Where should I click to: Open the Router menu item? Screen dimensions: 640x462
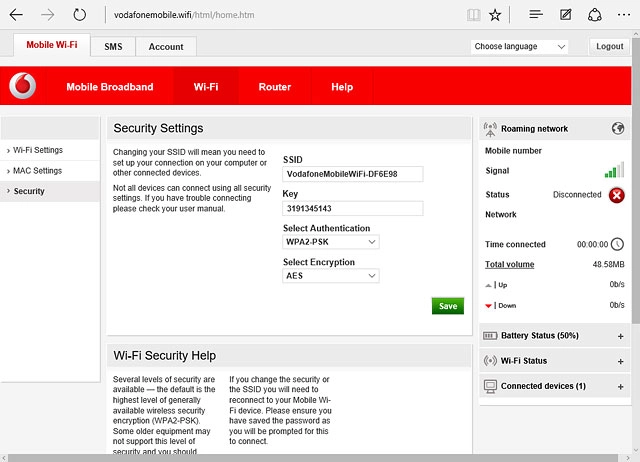pos(275,87)
